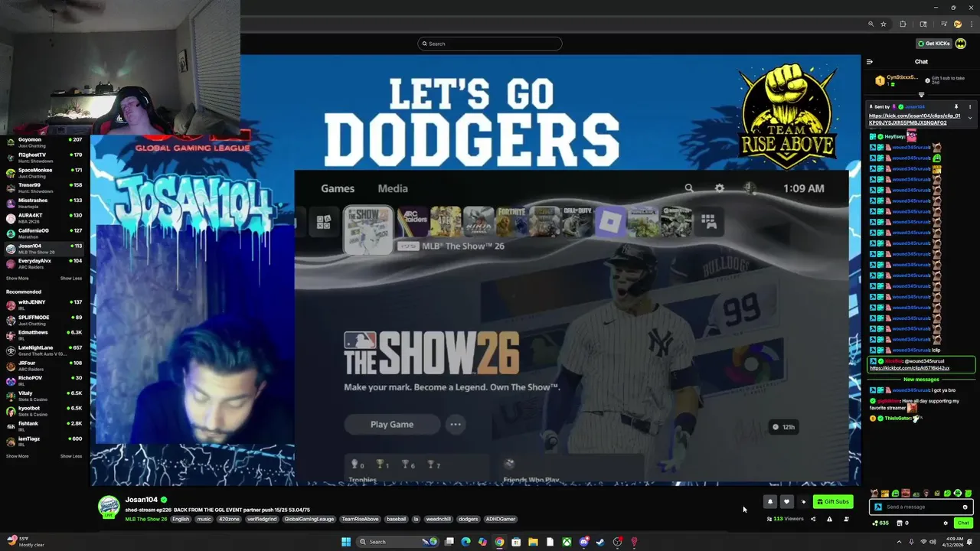The image size is (980, 551).
Task: Open the Batman profile avatar menu
Action: pyautogui.click(x=961, y=44)
